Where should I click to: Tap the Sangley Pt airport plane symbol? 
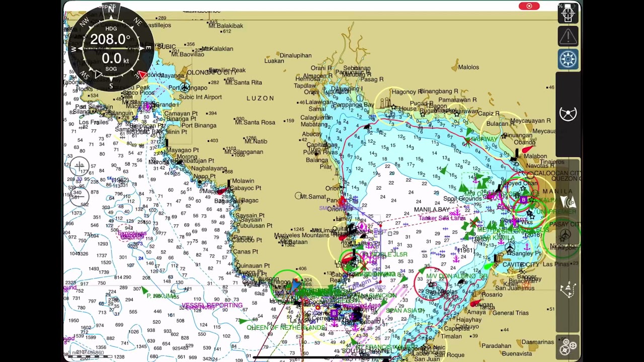(510, 248)
